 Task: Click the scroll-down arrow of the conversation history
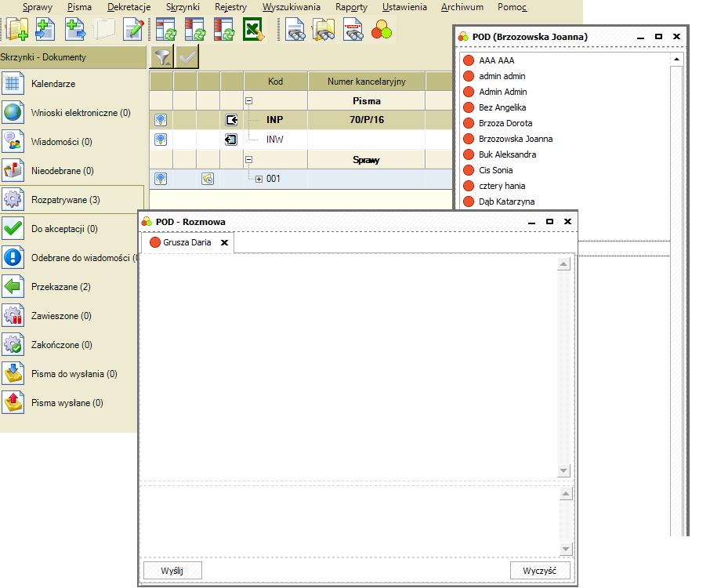(563, 470)
